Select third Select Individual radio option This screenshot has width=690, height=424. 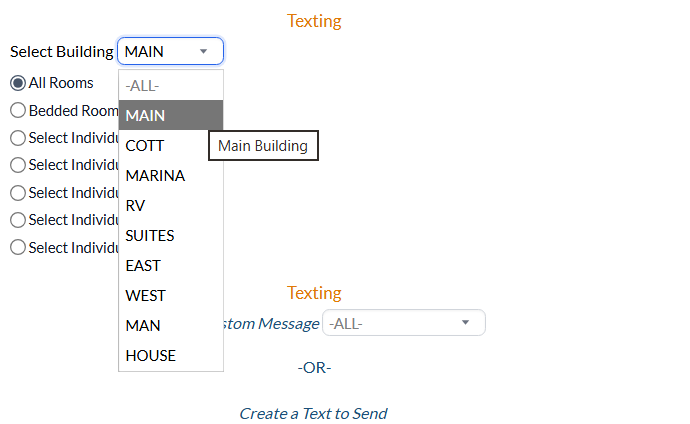[x=18, y=193]
